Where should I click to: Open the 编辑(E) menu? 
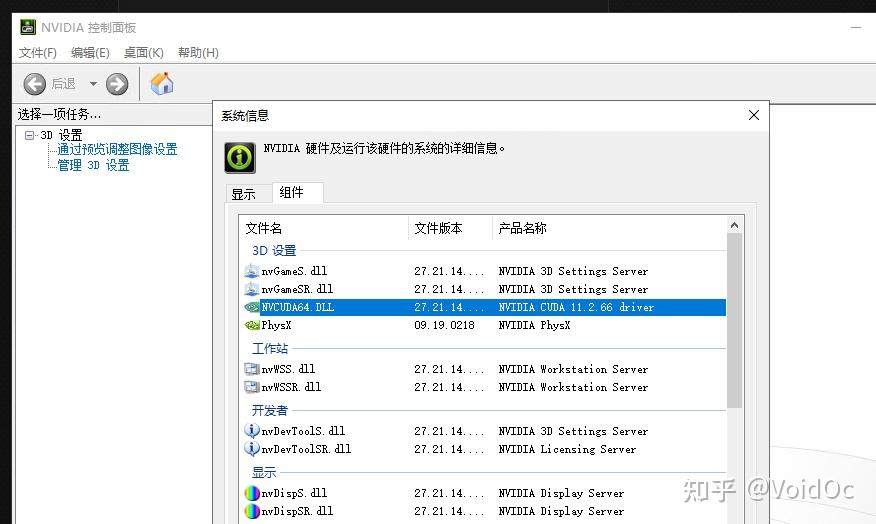[90, 53]
